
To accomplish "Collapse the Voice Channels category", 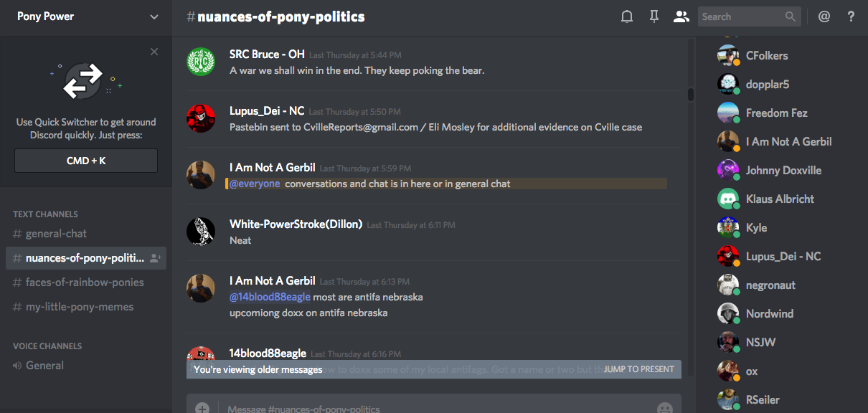I will [x=47, y=346].
